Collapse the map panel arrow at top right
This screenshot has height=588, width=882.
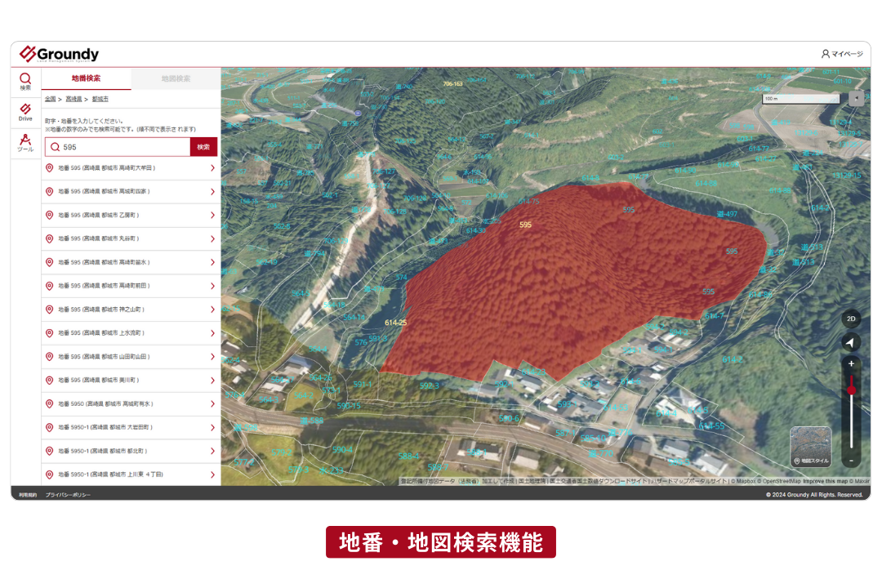856,99
